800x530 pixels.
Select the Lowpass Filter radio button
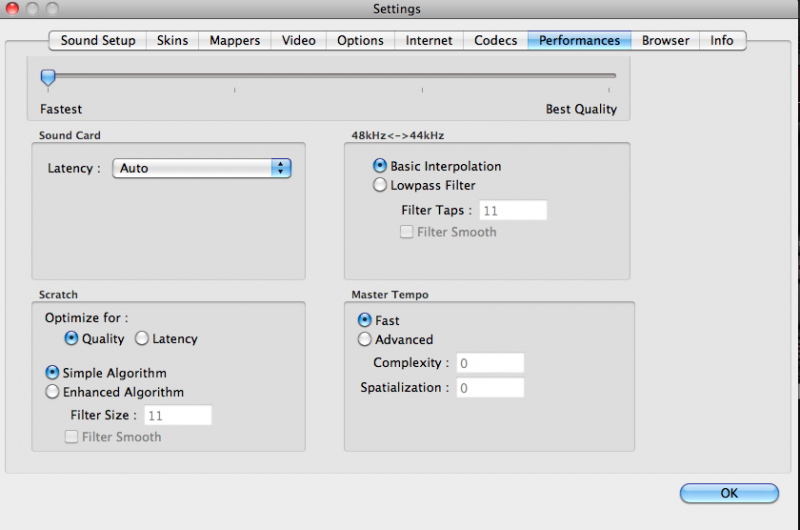click(380, 185)
